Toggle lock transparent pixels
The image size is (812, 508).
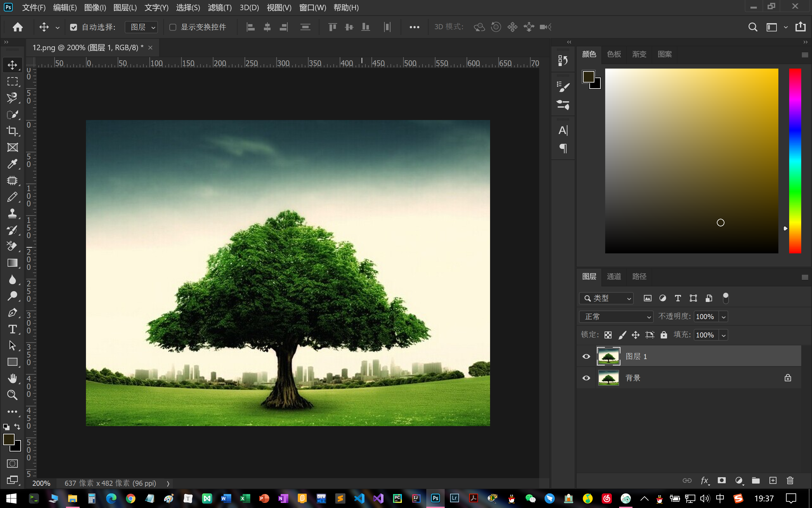point(608,335)
